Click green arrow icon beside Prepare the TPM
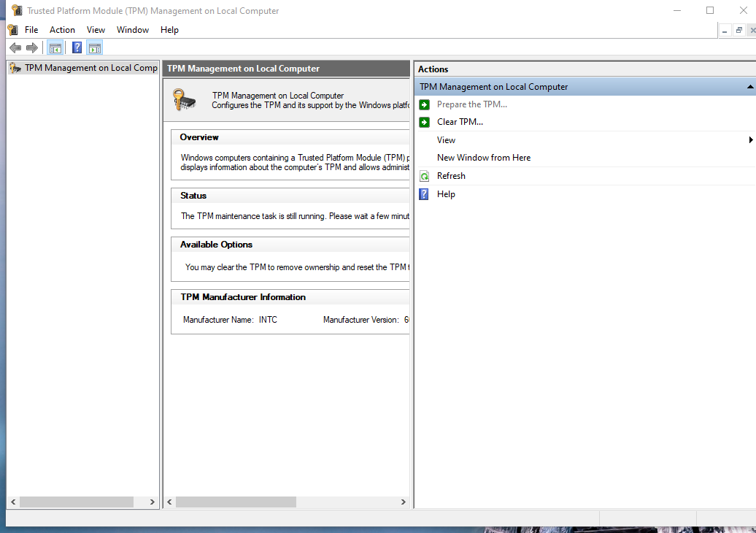This screenshot has height=533, width=756. click(x=424, y=104)
